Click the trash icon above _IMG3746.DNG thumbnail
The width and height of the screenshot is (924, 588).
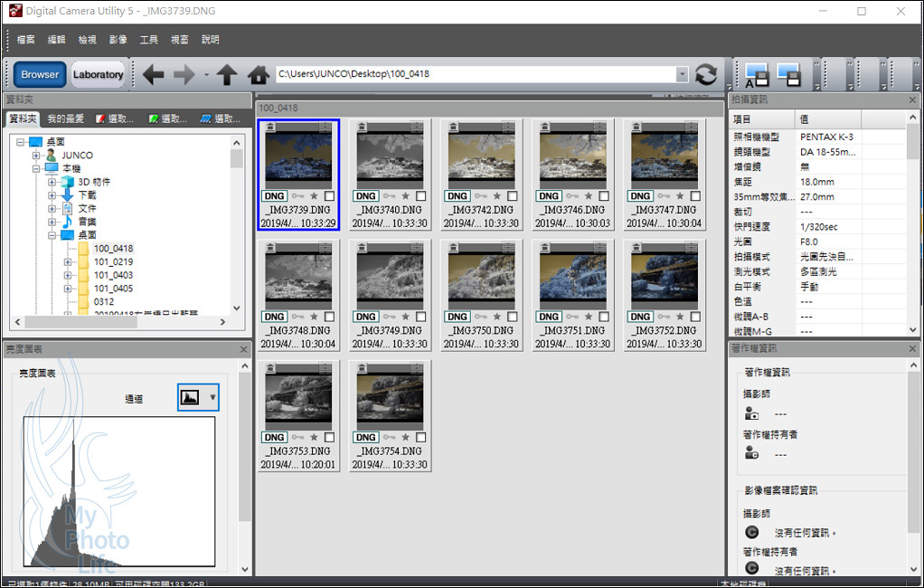[545, 128]
